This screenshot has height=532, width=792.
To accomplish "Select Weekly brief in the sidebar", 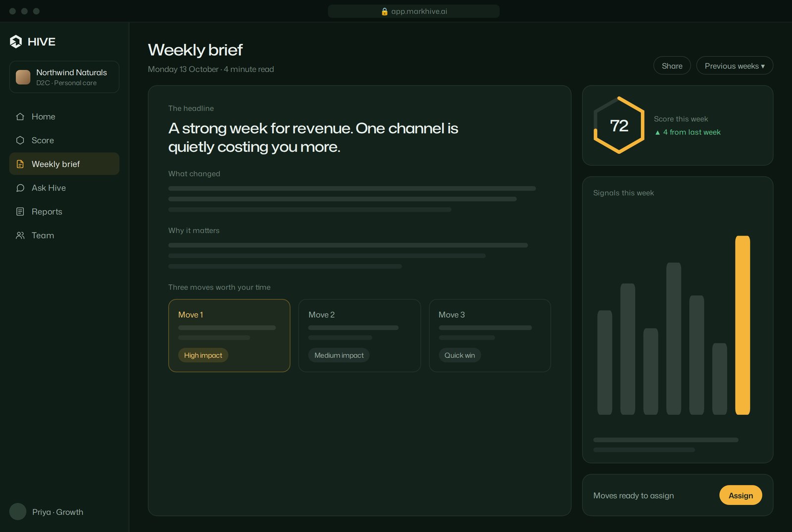I will pos(64,164).
